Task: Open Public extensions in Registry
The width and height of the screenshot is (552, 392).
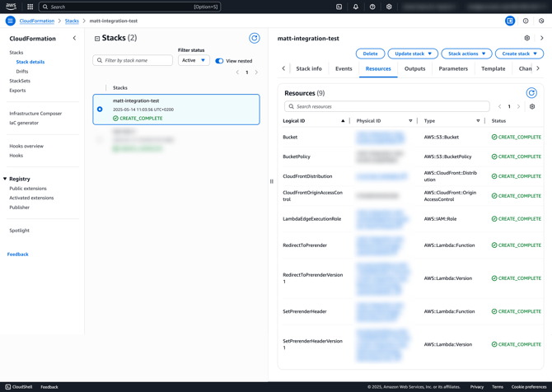Action: point(28,189)
